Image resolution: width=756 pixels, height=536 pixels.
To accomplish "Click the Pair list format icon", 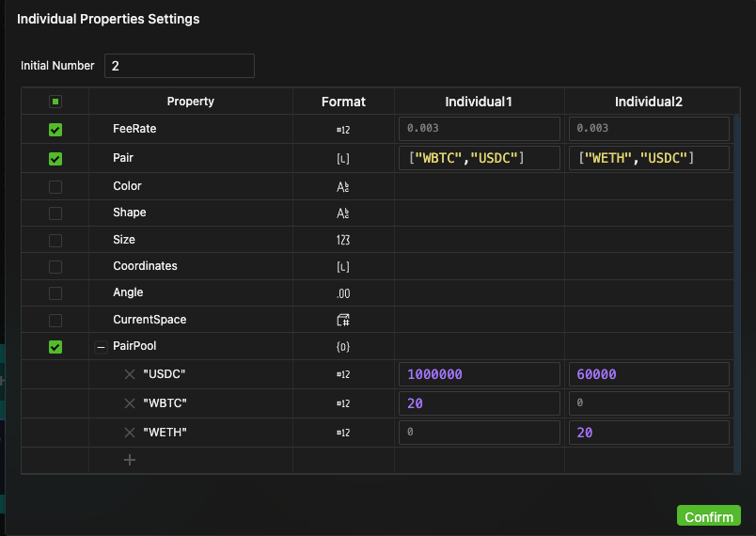I will tap(343, 159).
